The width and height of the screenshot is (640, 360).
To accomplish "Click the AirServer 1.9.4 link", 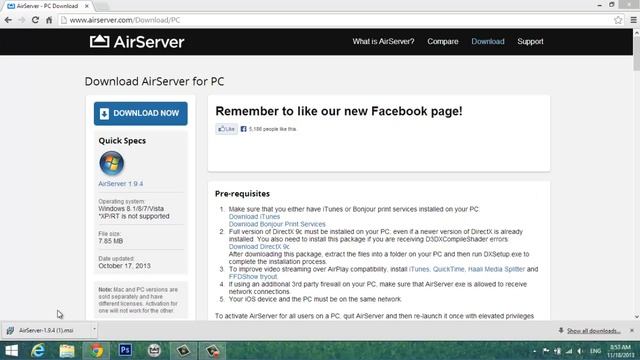I will pos(120,184).
